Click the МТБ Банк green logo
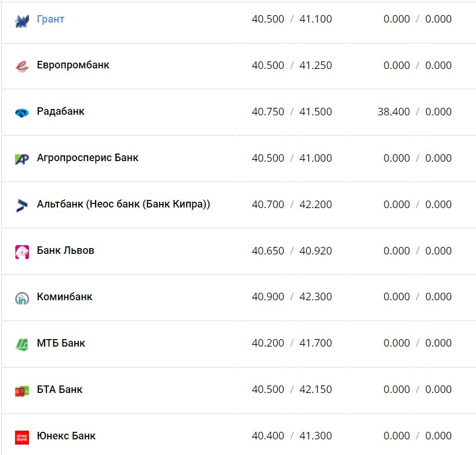Viewport: 476px width, 455px height. (22, 344)
